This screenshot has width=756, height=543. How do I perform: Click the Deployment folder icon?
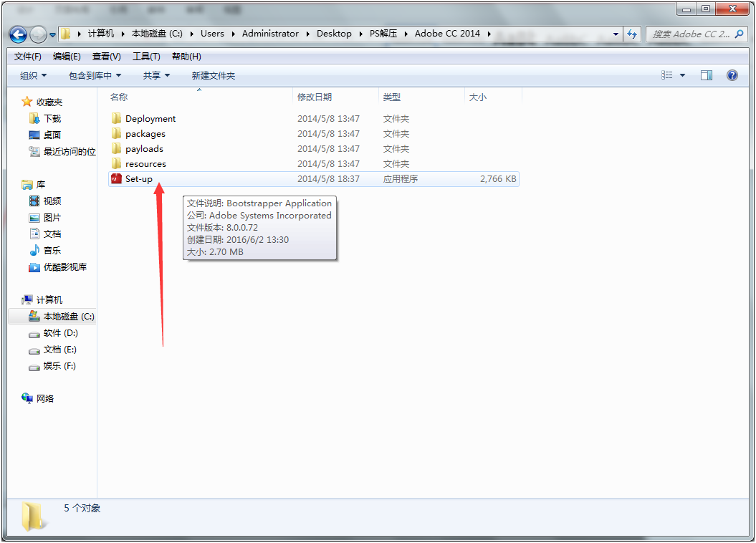[116, 118]
